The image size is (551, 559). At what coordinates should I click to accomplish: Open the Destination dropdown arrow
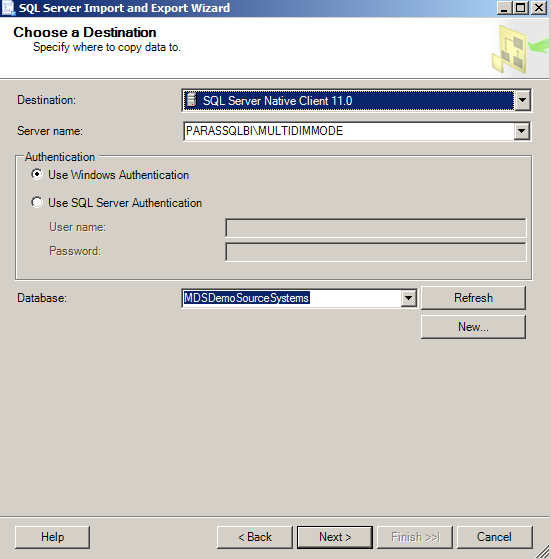tap(522, 100)
